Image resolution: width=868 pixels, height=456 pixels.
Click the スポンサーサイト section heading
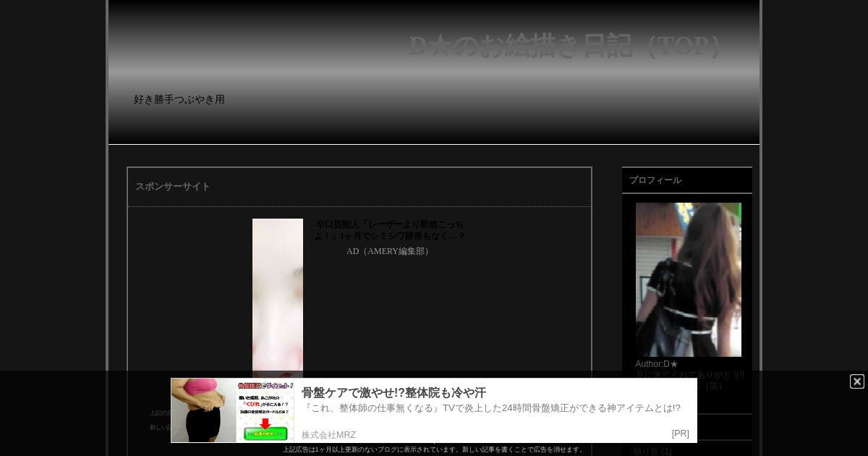tap(173, 187)
